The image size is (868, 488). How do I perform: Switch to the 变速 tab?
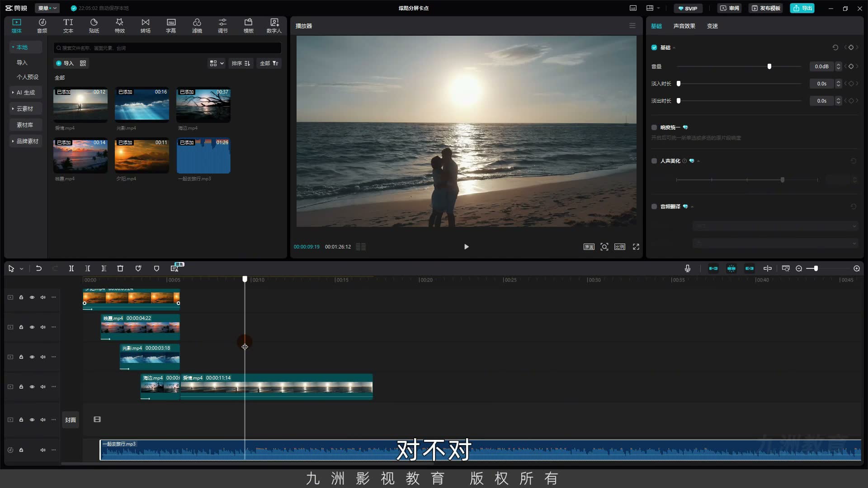[x=712, y=26]
